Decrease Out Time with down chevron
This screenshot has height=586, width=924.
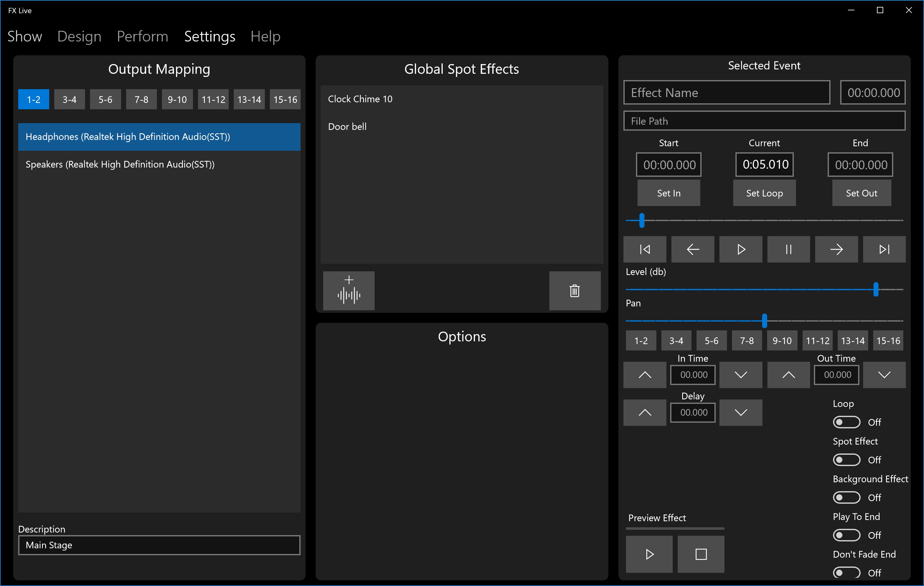click(884, 375)
